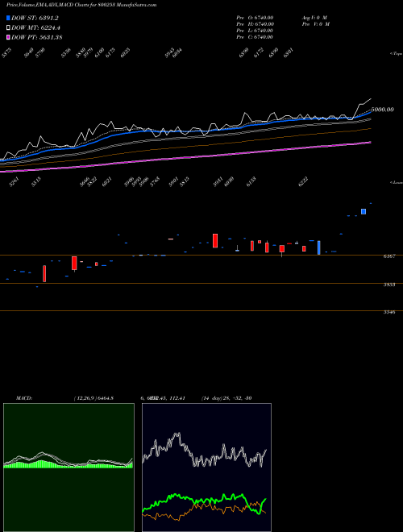Click the white DOW MT legend swatch
403x532 pixels.
pos(8,28)
